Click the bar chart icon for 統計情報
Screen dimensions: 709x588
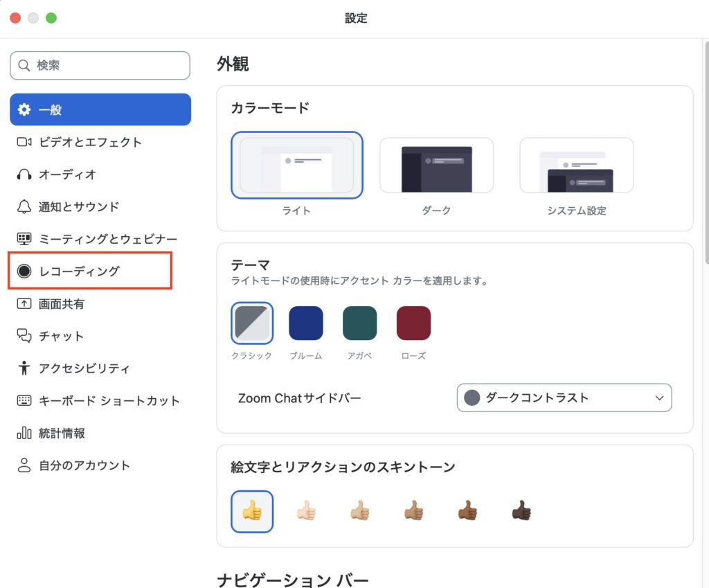(x=24, y=433)
